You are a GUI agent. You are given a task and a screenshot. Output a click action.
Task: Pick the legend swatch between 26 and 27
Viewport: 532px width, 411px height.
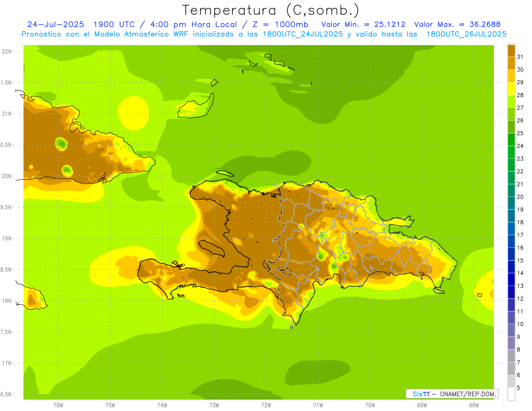click(511, 114)
